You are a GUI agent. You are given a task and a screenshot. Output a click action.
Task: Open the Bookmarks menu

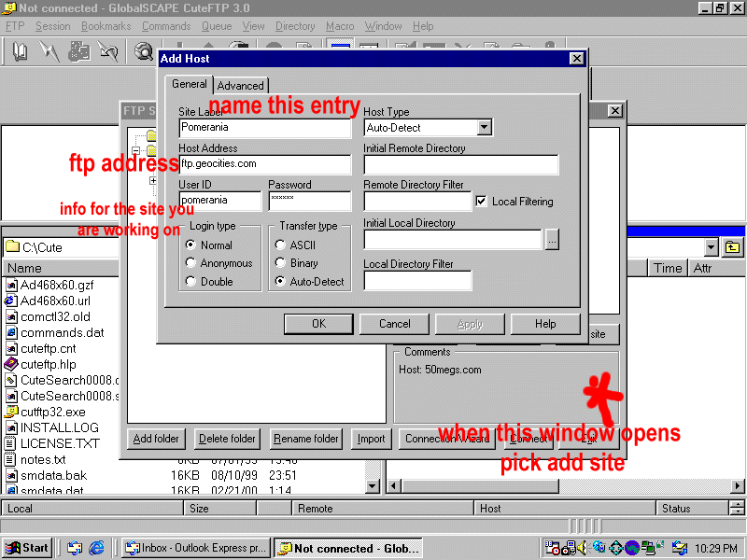[x=106, y=26]
